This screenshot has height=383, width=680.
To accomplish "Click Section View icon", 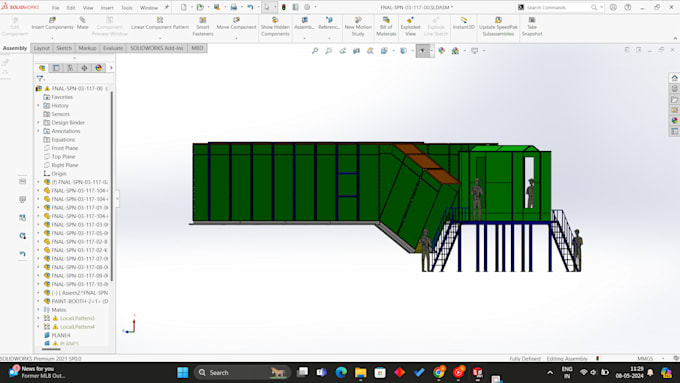I will [x=356, y=51].
